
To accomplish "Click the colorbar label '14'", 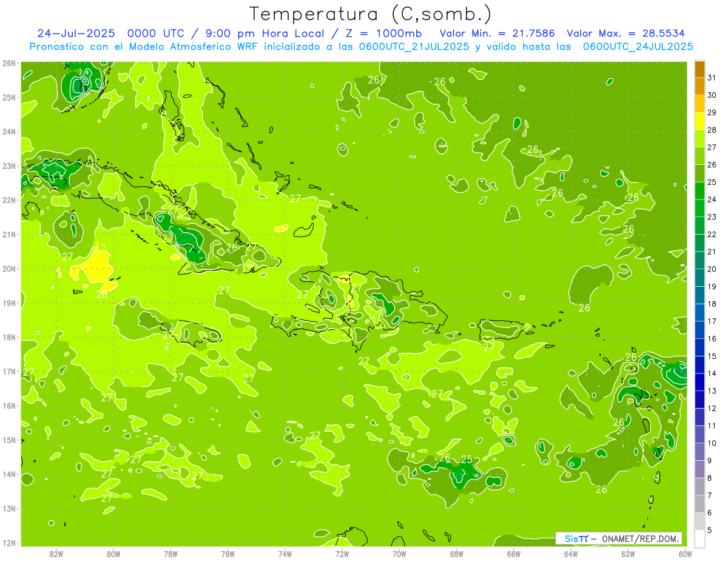I will click(712, 373).
